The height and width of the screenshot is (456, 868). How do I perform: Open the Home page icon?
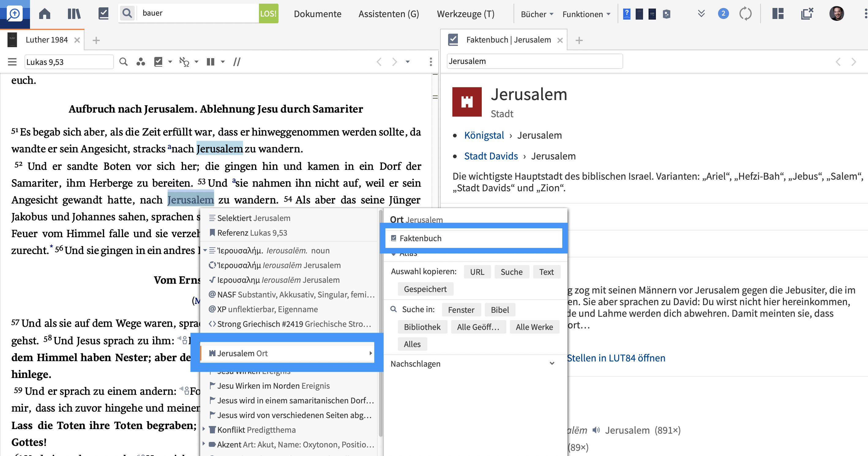(x=44, y=14)
